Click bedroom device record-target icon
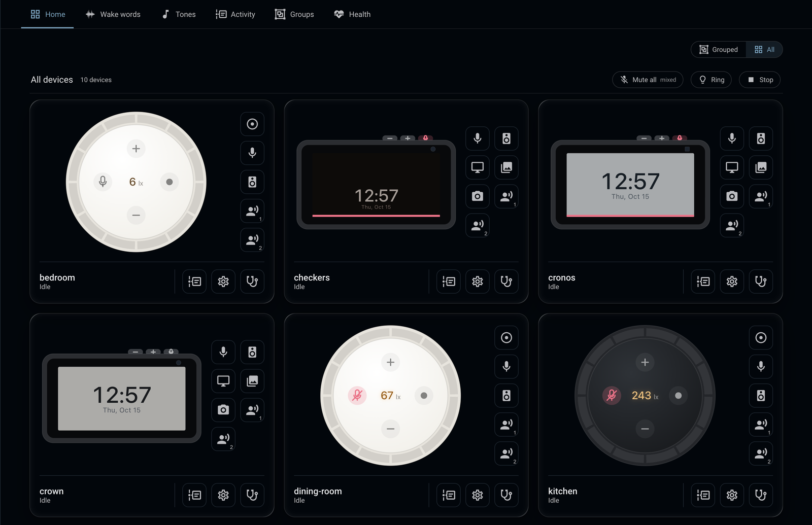The image size is (812, 525). (252, 124)
